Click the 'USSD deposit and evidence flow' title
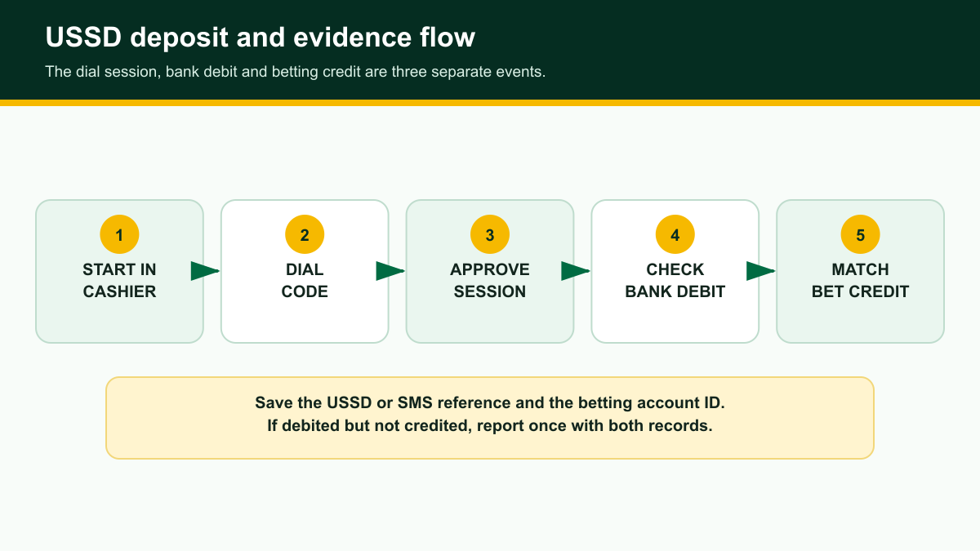 point(260,38)
